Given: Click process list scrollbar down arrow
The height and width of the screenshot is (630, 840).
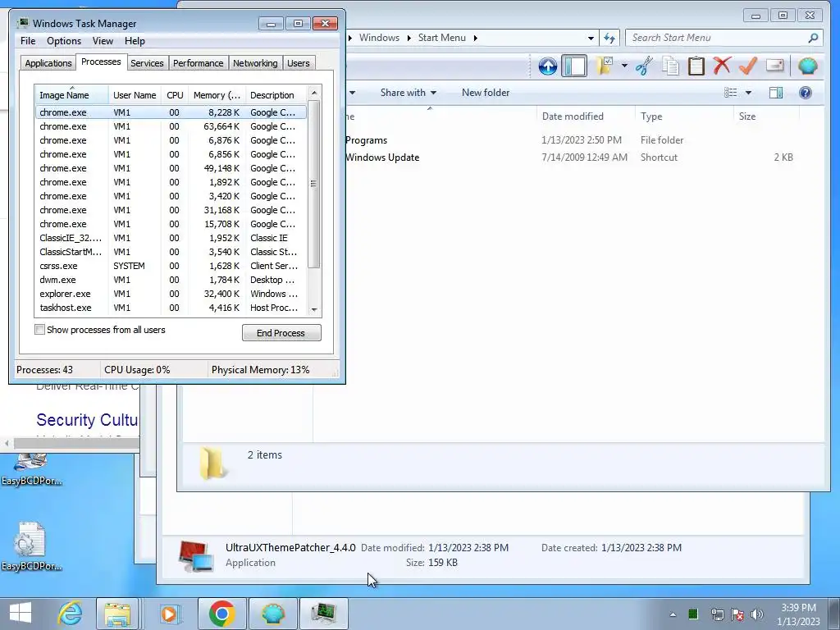Looking at the screenshot, I should pos(314,309).
